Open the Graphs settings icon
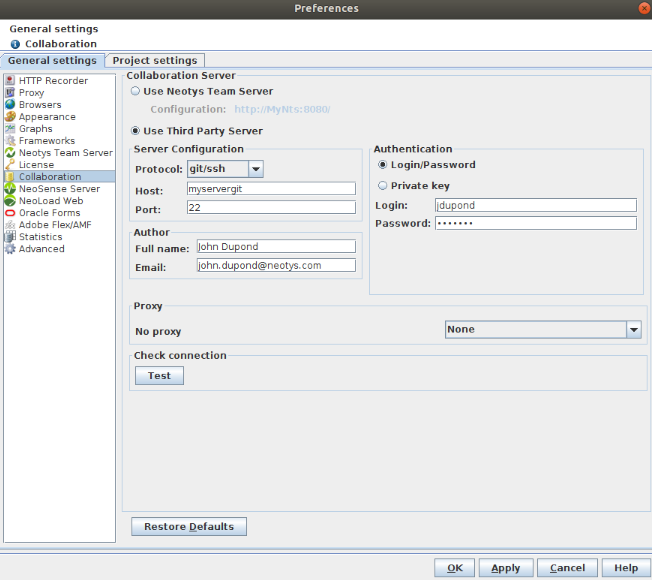652x580 pixels. (10, 129)
